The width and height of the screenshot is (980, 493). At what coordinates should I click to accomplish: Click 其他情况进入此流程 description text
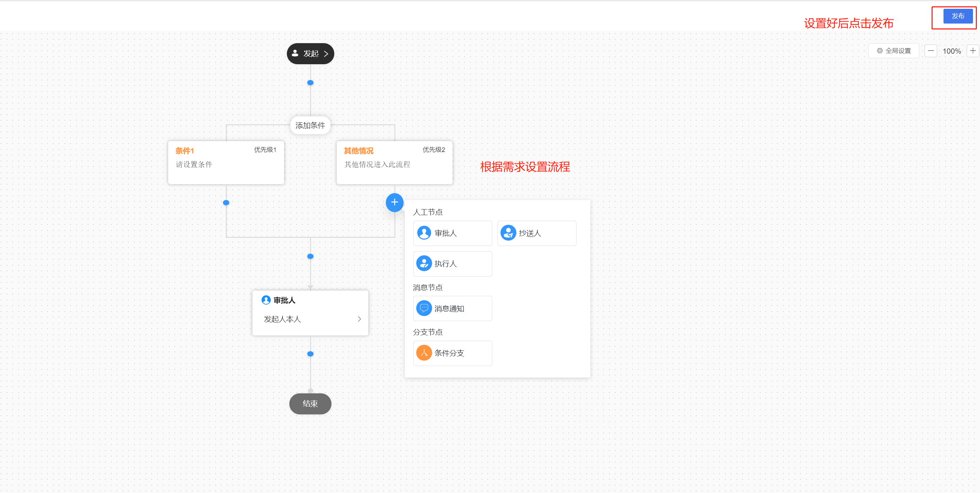[377, 164]
